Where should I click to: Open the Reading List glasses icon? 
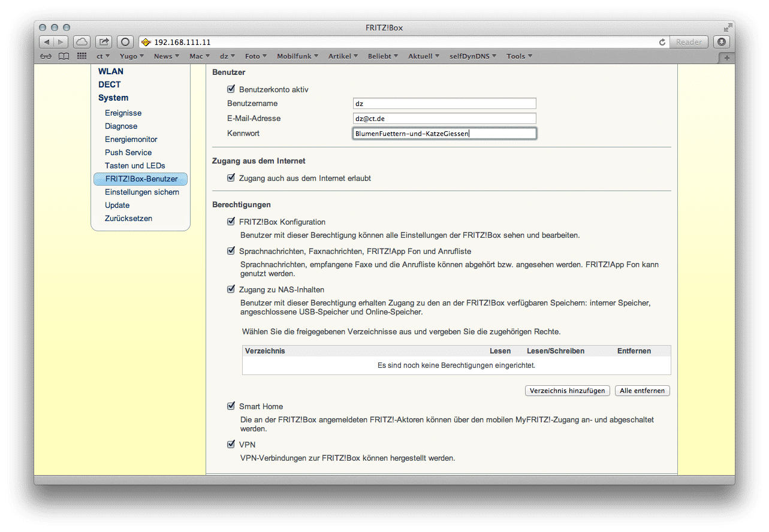click(x=46, y=56)
